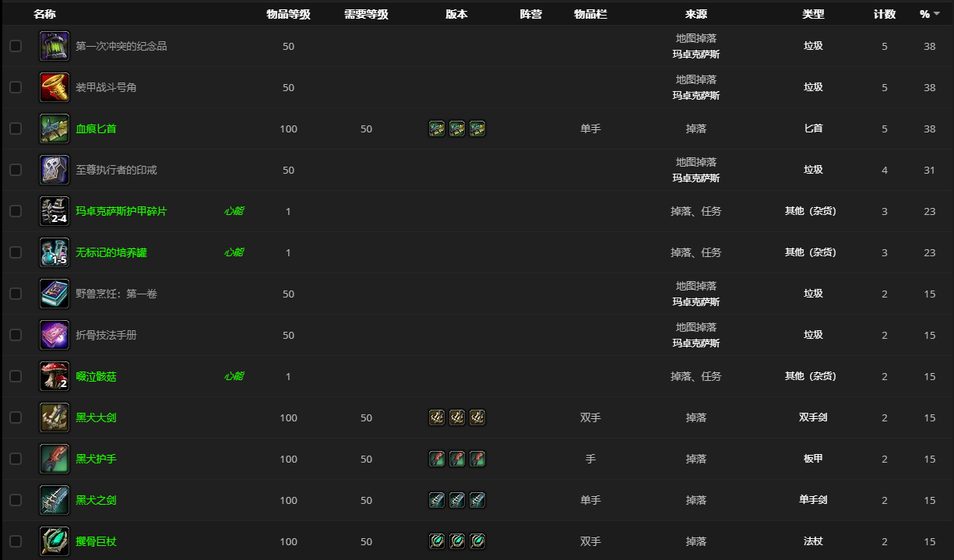Select the 血痕匕首 row checkbox
The height and width of the screenshot is (560, 954).
pos(16,129)
